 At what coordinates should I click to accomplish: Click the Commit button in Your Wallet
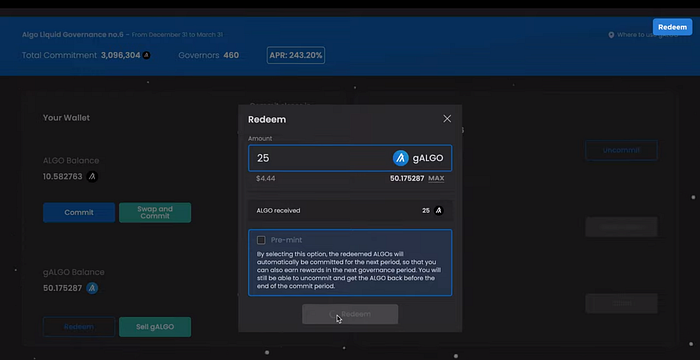click(x=79, y=213)
